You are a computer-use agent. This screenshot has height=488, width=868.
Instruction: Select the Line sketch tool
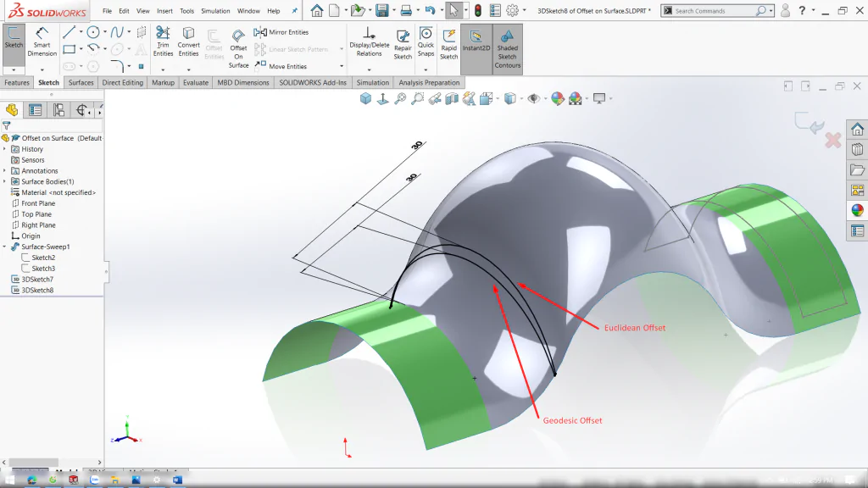coord(69,33)
